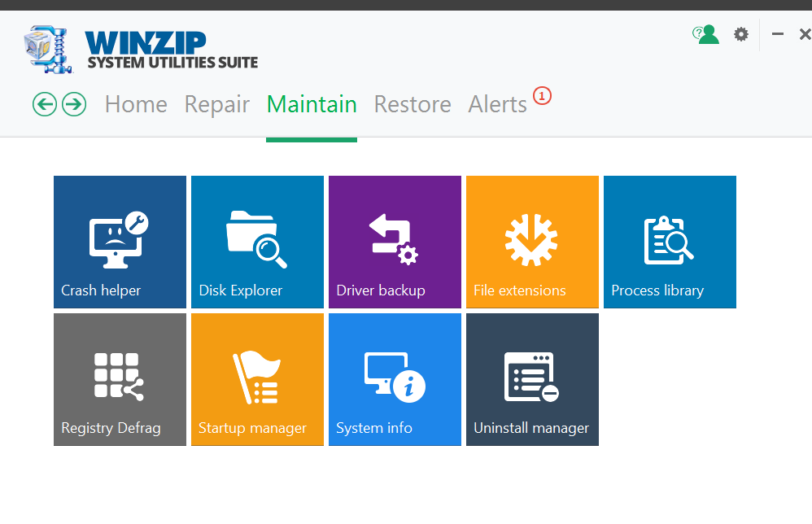
Task: Start Registry Defrag tool
Action: tap(120, 379)
